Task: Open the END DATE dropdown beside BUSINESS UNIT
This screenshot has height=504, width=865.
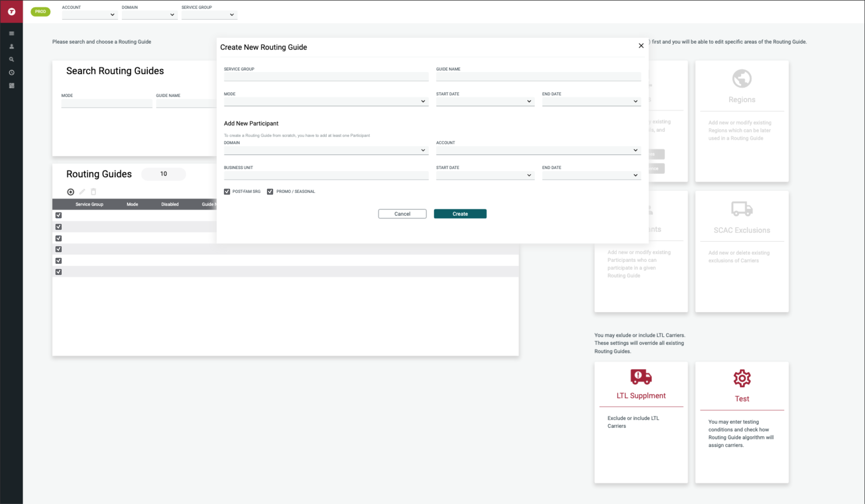Action: click(591, 175)
